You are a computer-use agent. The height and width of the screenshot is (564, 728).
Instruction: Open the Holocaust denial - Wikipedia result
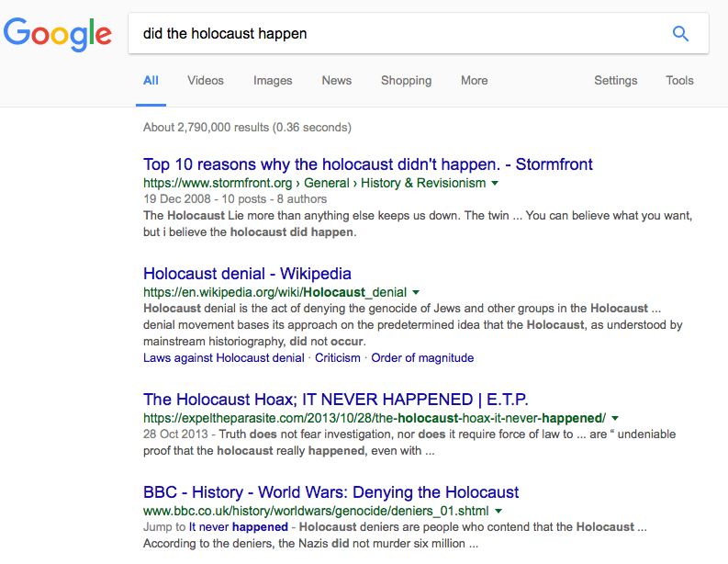tap(247, 274)
